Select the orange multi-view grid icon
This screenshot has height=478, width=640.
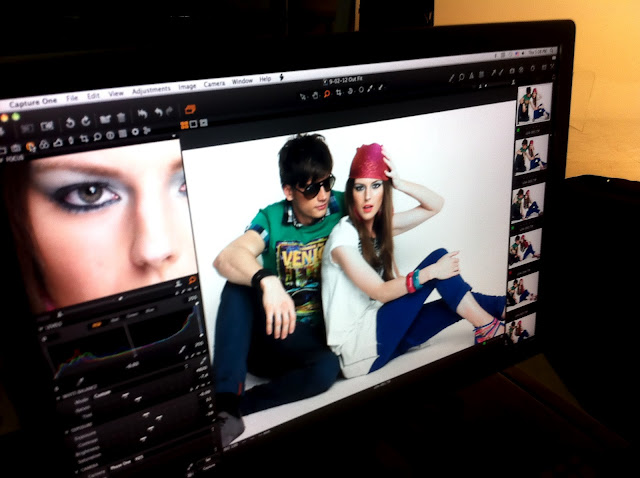click(184, 125)
